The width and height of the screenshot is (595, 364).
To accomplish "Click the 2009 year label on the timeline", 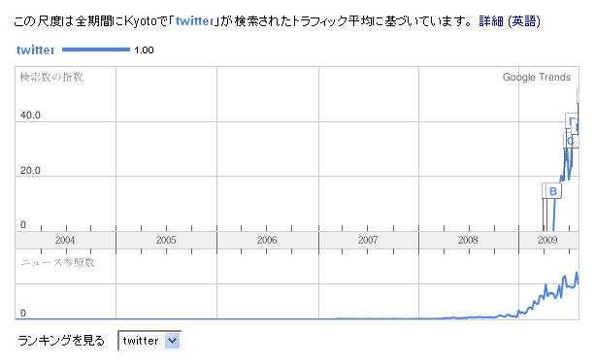I will coord(547,240).
